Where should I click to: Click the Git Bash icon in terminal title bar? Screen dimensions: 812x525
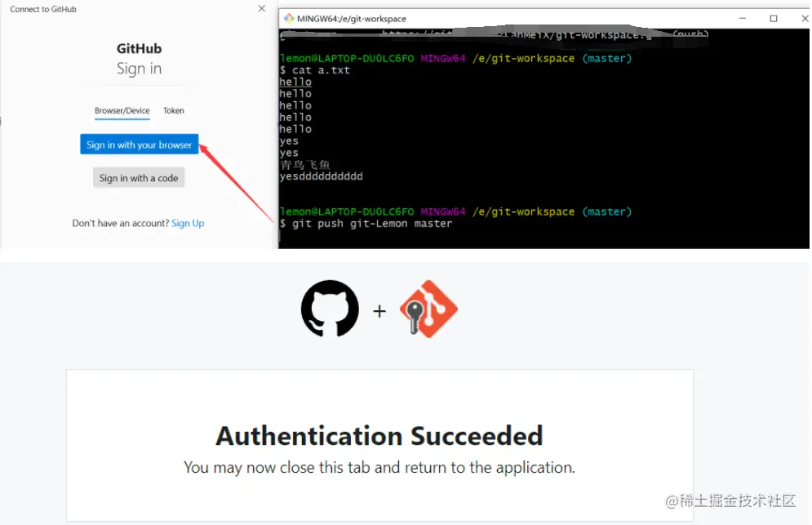(x=288, y=18)
